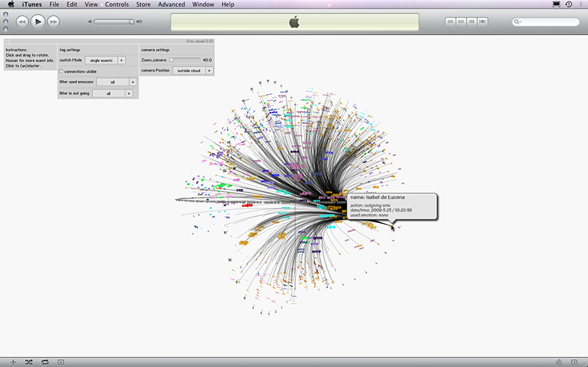Click the iTunes volume slider
Viewport: 588px width, 367px height.
pyautogui.click(x=113, y=22)
